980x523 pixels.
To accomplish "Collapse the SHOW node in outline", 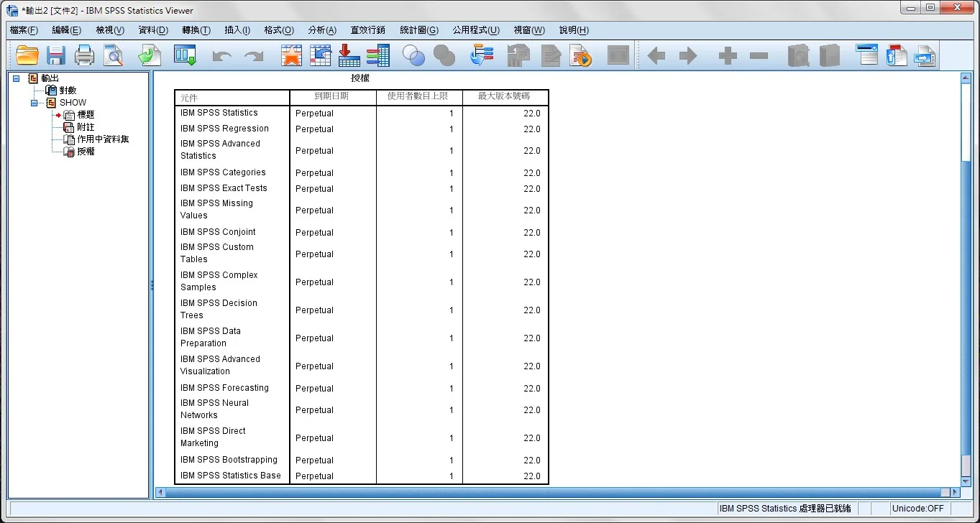I will (34, 103).
